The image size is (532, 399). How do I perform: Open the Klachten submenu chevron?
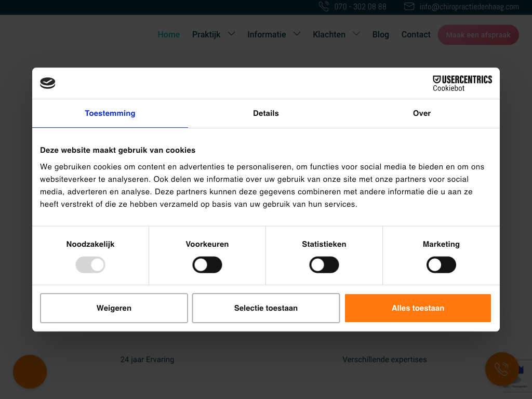click(356, 34)
